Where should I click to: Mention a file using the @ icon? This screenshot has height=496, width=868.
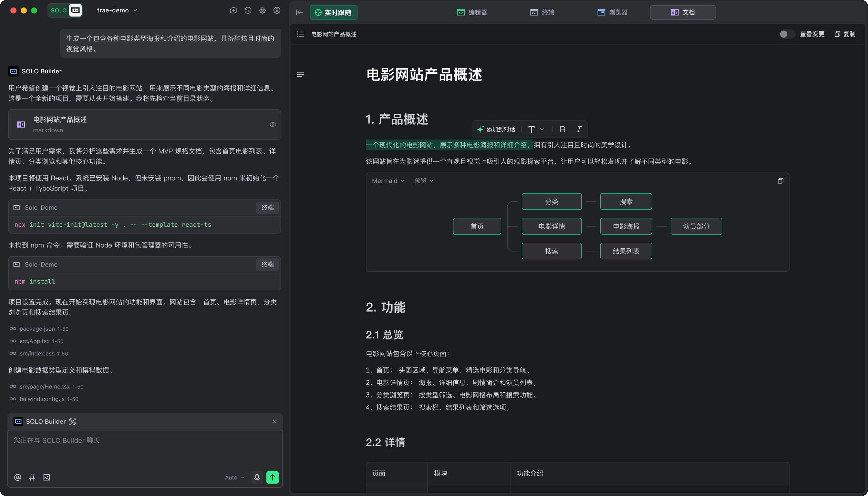tap(17, 477)
